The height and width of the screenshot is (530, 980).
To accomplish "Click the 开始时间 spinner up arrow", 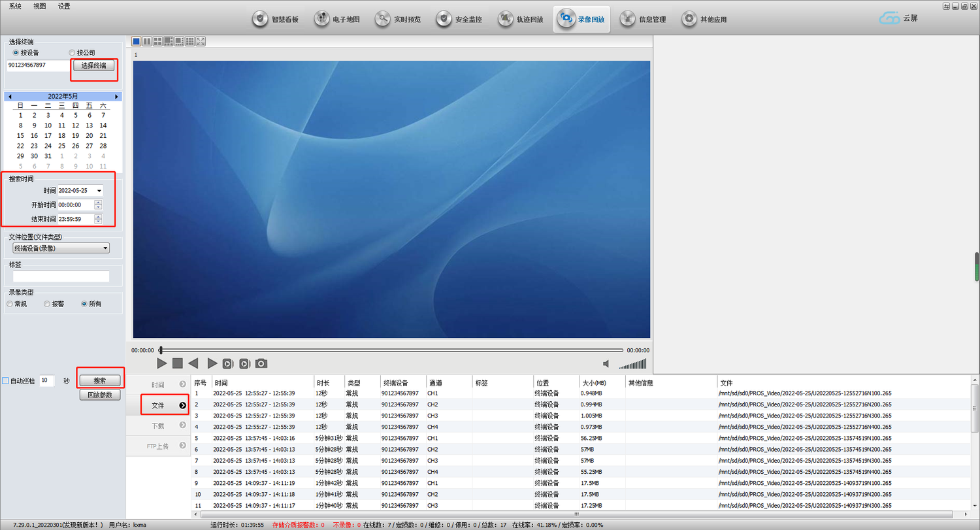I will pos(99,203).
